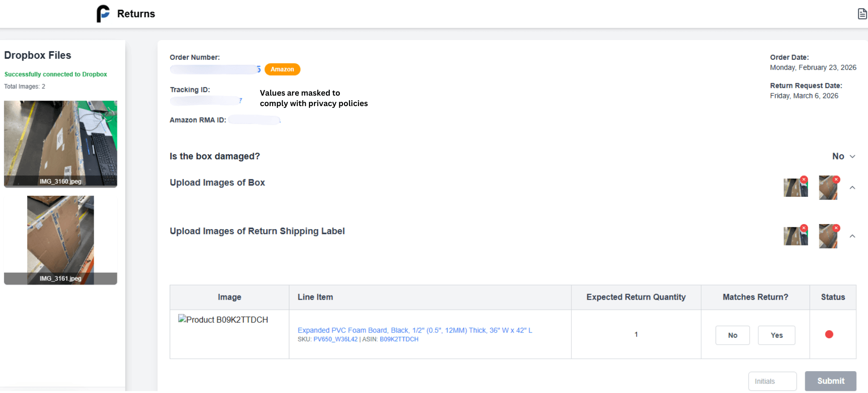This screenshot has width=868, height=393.
Task: Click the 'Returns' page title
Action: tap(136, 14)
